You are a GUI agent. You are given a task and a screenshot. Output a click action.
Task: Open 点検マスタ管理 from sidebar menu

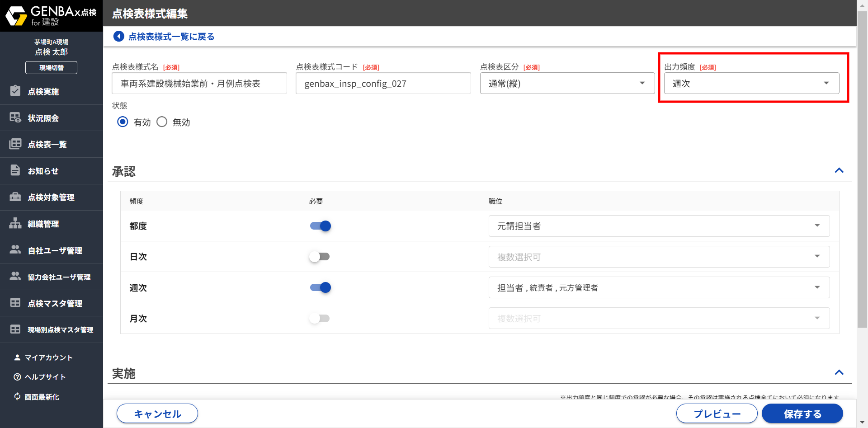point(55,303)
